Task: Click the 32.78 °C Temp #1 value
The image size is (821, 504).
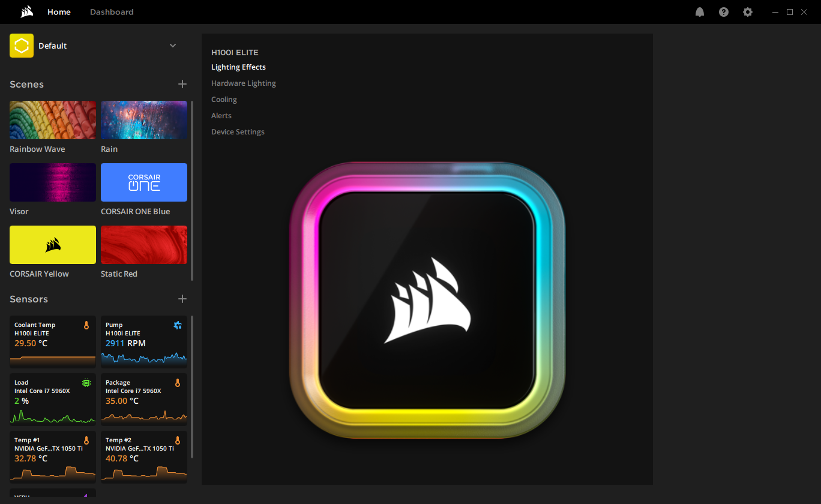Action: (x=31, y=458)
